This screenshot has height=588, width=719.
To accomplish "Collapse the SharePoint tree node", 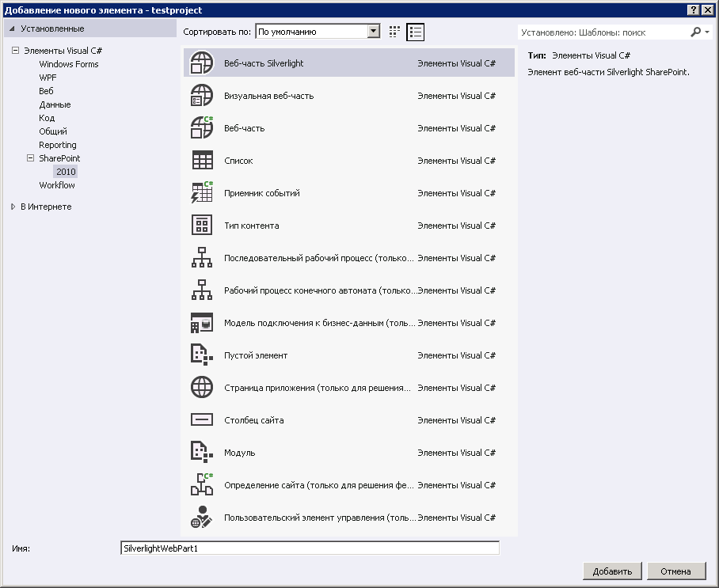I will click(31, 158).
